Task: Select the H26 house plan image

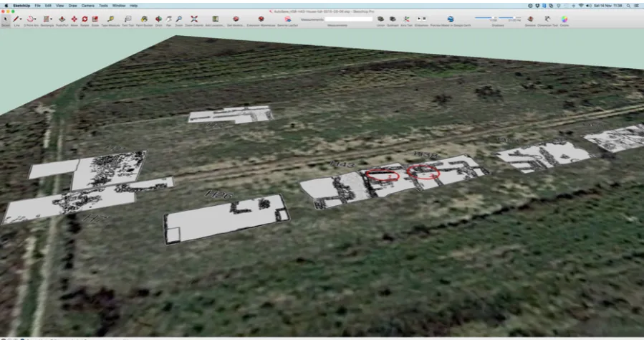Action: pyautogui.click(x=226, y=219)
